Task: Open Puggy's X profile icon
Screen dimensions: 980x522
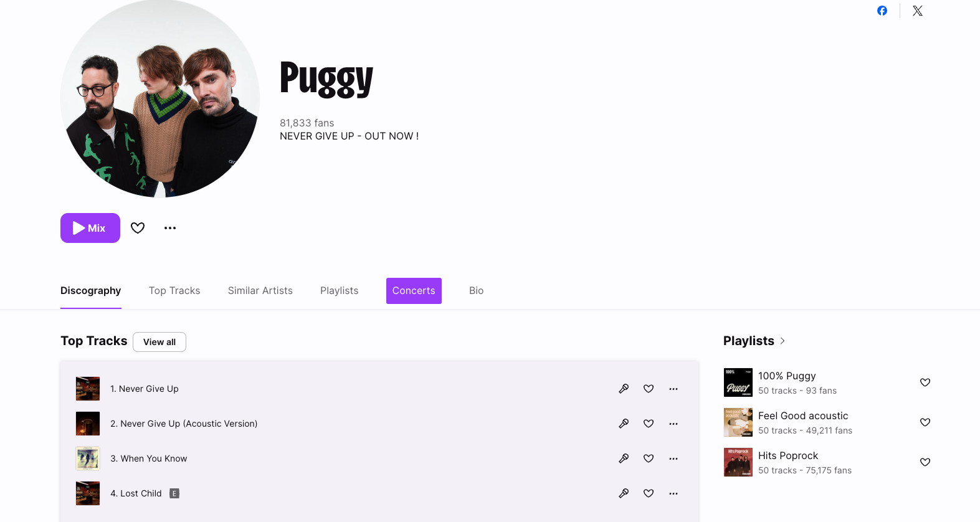Action: pyautogui.click(x=918, y=11)
